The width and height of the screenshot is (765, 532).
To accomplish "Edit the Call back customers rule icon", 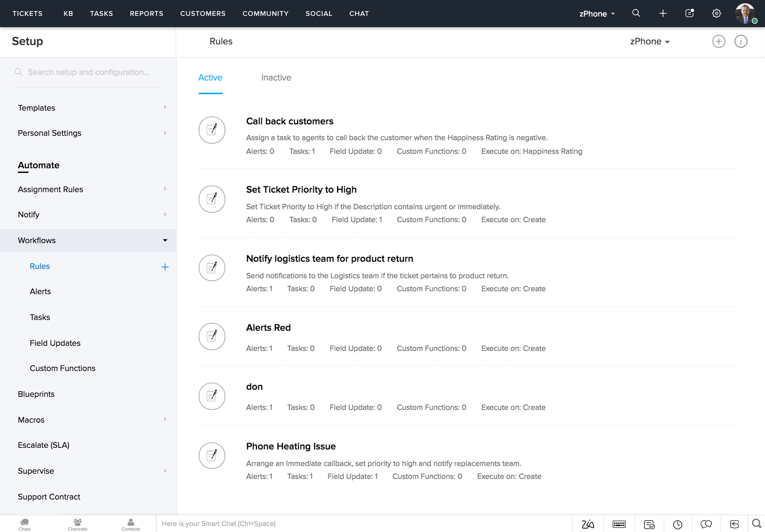I will [212, 130].
